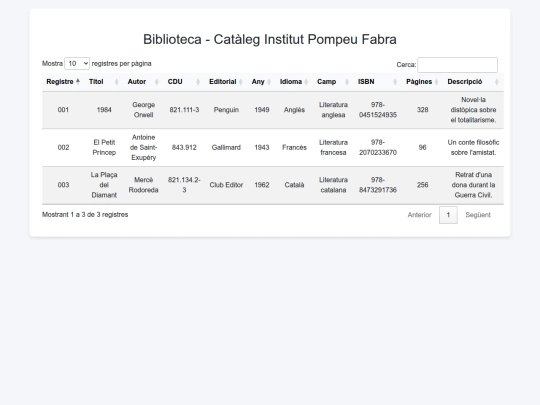Sort by Editorial column header

[x=226, y=82]
